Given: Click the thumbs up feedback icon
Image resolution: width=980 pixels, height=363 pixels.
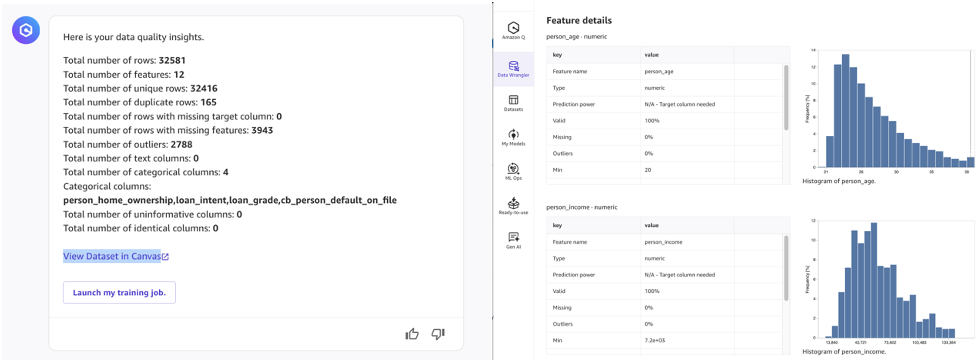Looking at the screenshot, I should pyautogui.click(x=412, y=334).
